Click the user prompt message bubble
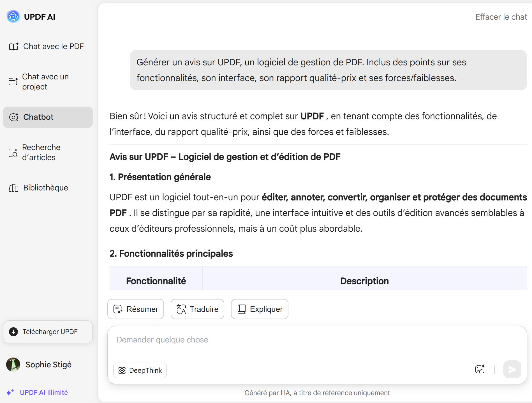Image resolution: width=532 pixels, height=403 pixels. point(329,70)
